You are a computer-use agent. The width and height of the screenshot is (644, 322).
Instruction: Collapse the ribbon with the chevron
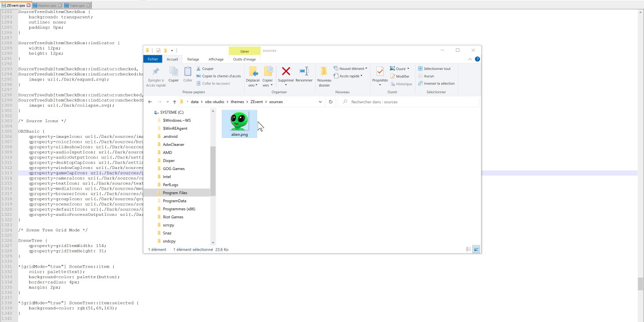click(470, 59)
